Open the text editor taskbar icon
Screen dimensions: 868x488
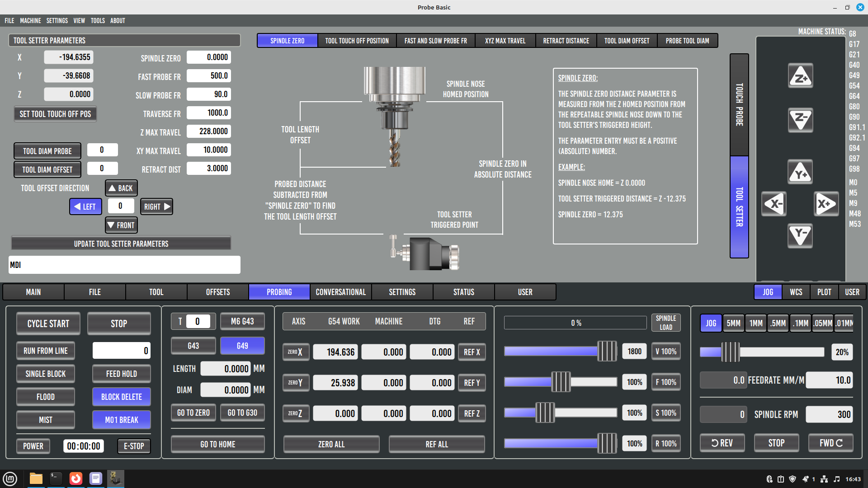96,479
